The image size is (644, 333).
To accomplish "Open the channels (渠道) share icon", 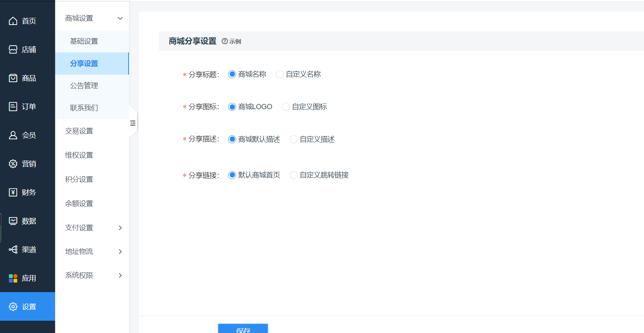I will click(13, 250).
